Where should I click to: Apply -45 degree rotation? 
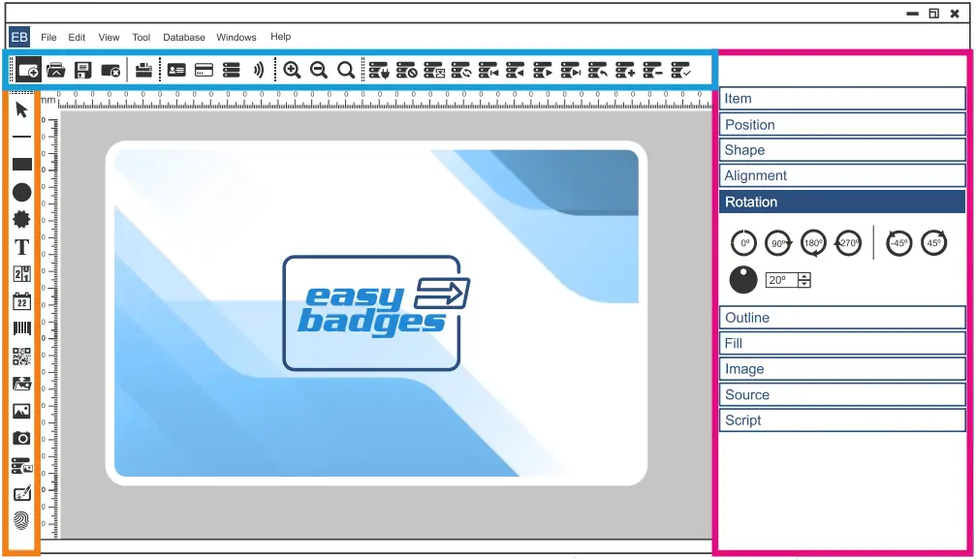coord(898,243)
